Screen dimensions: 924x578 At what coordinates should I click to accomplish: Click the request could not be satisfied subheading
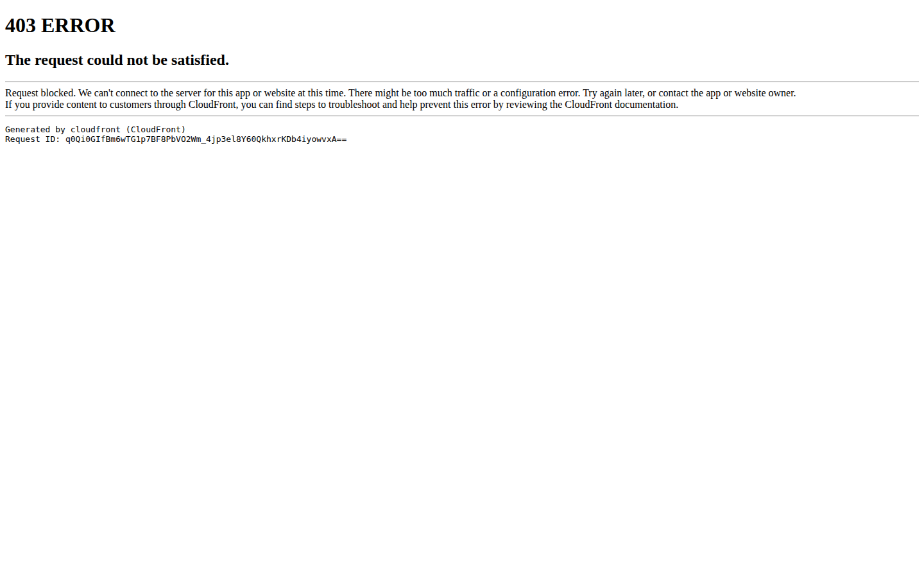pos(117,60)
